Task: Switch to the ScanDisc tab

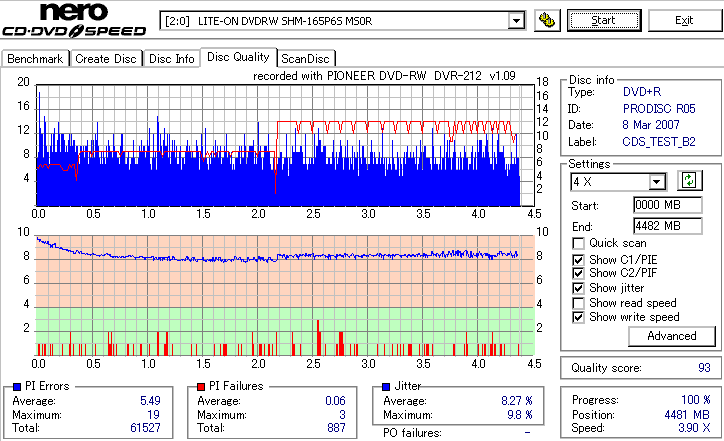Action: pos(305,59)
